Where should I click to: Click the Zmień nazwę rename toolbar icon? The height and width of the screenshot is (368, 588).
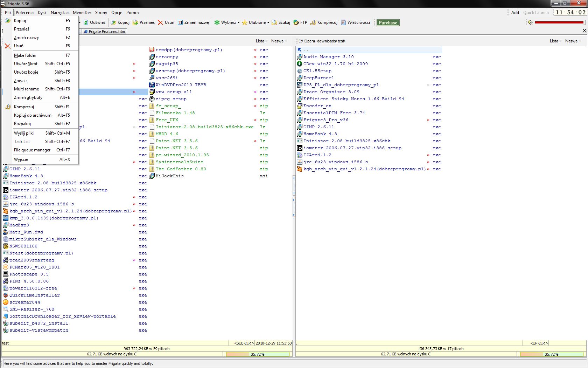pos(180,22)
